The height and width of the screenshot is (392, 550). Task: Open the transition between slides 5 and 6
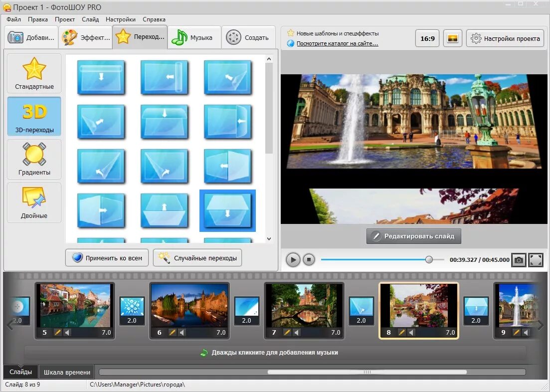132,311
